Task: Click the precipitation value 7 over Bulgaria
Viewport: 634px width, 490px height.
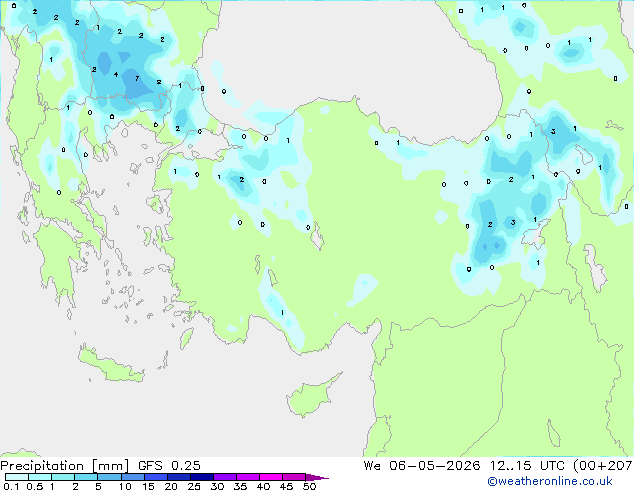Action: coord(137,78)
